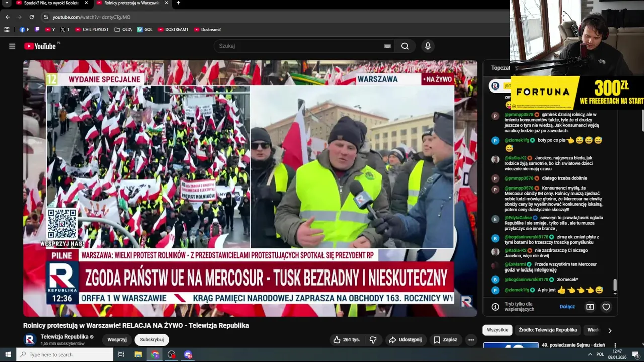Open a new browser tab
This screenshot has width=644, height=362.
coord(178,3)
